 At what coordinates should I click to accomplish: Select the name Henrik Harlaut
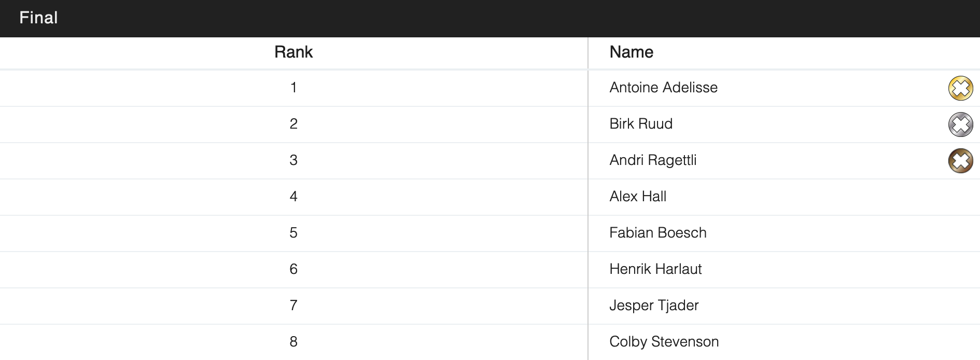(655, 269)
